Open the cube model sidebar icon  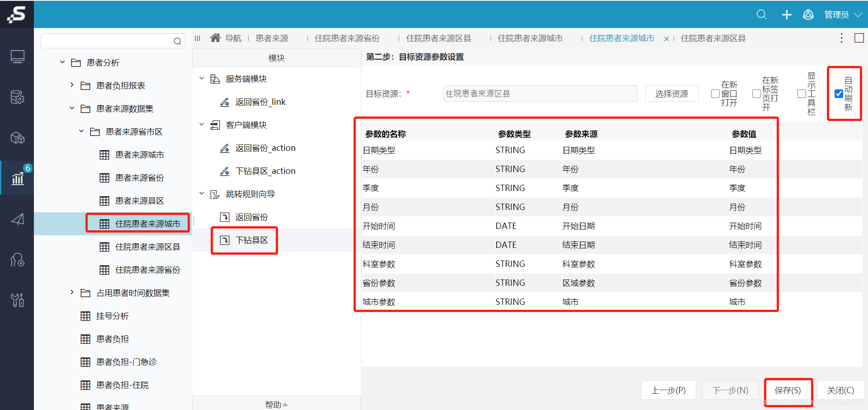pos(17,138)
